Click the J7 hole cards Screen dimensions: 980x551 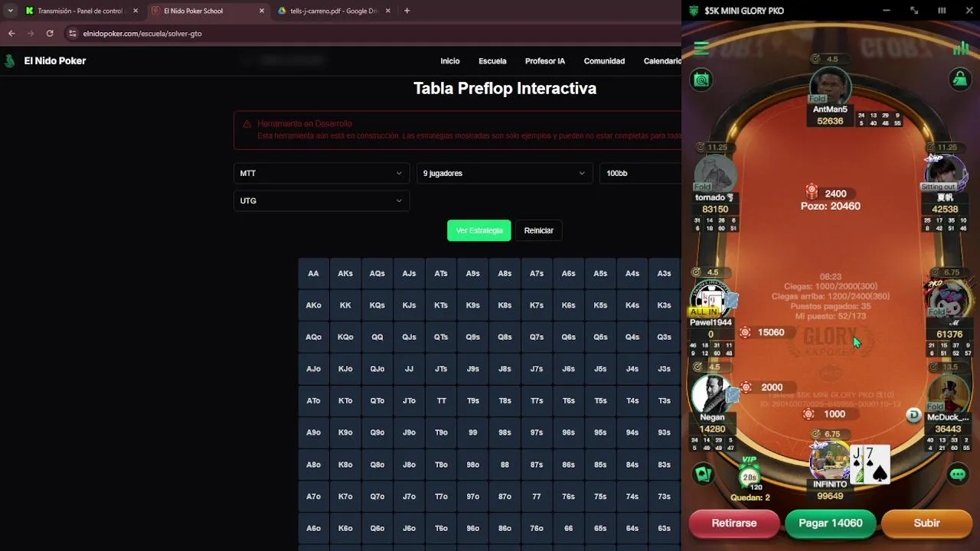click(x=870, y=464)
